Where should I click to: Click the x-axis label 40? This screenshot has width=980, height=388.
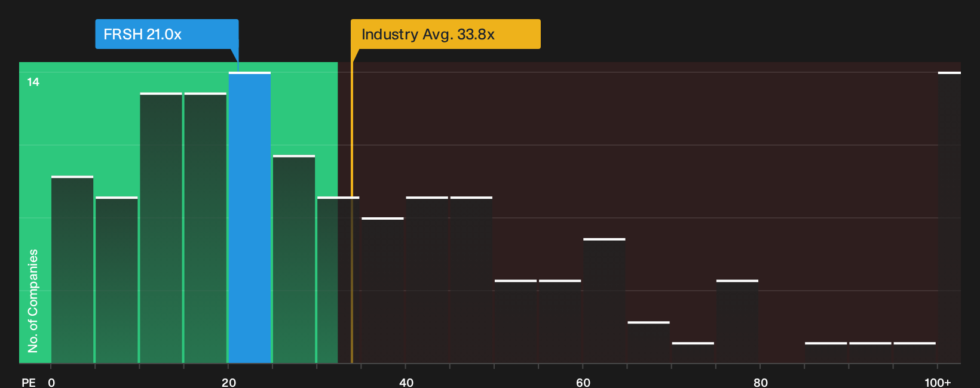406,382
